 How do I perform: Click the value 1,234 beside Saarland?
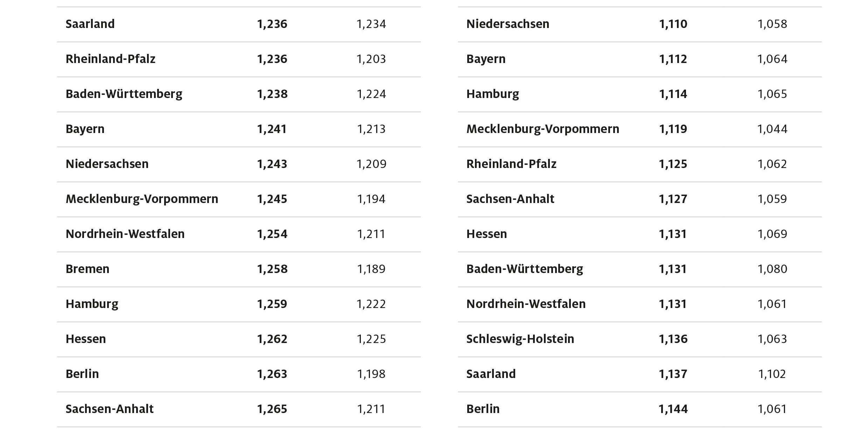(371, 24)
